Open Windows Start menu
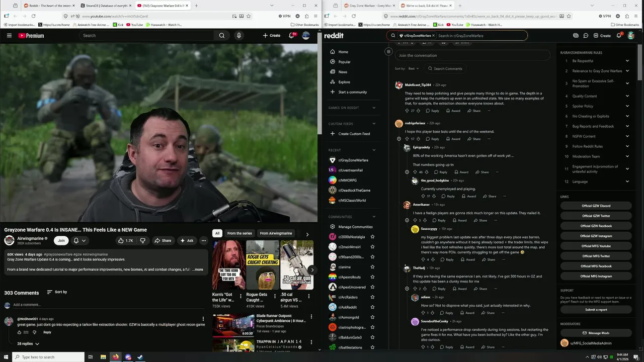The height and width of the screenshot is (362, 644). [x=6, y=357]
